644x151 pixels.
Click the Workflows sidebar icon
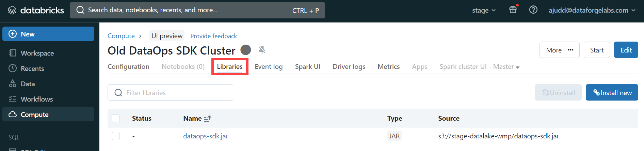13,99
